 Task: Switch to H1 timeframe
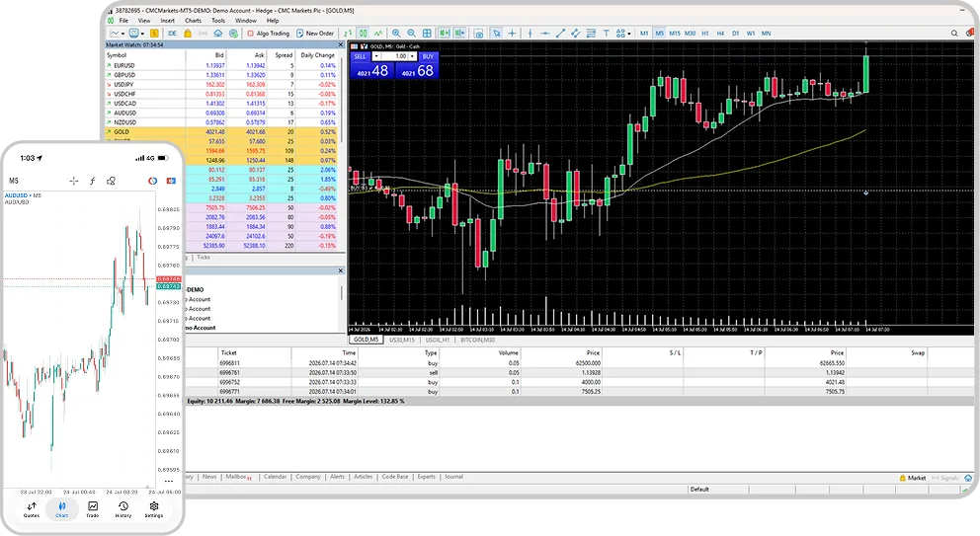[705, 34]
